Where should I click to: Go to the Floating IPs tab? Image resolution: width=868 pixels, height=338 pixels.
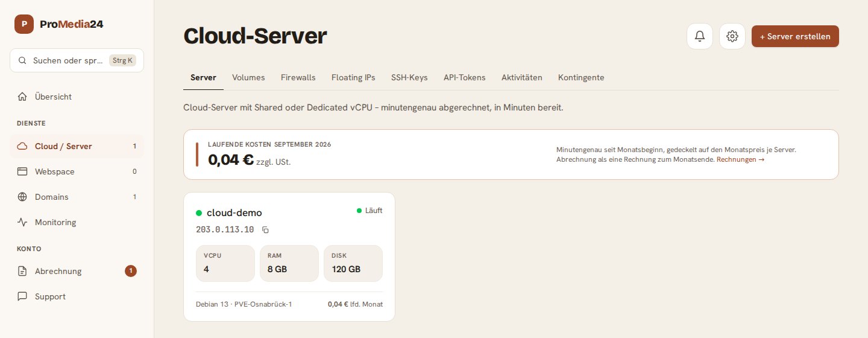point(353,77)
